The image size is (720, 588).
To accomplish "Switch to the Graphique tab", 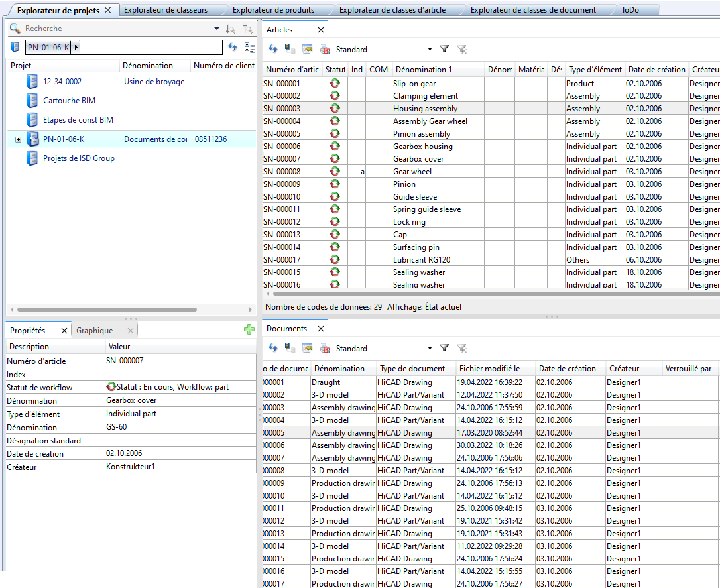I will [x=94, y=331].
